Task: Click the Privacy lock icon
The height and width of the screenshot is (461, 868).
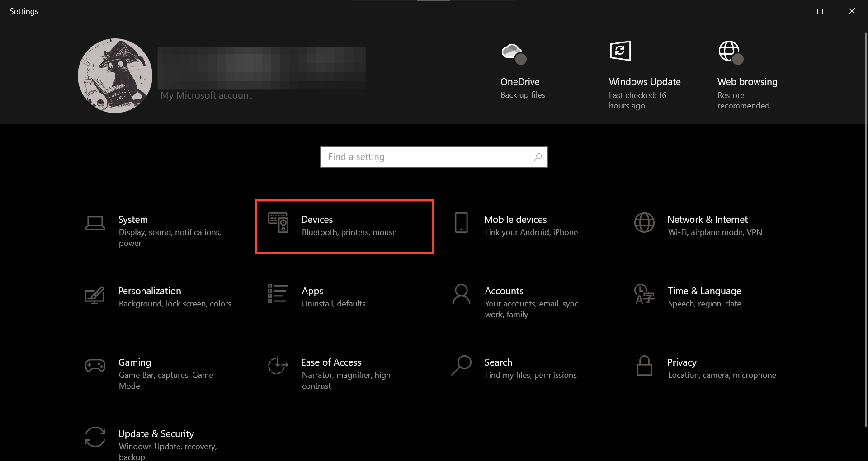Action: pos(644,365)
